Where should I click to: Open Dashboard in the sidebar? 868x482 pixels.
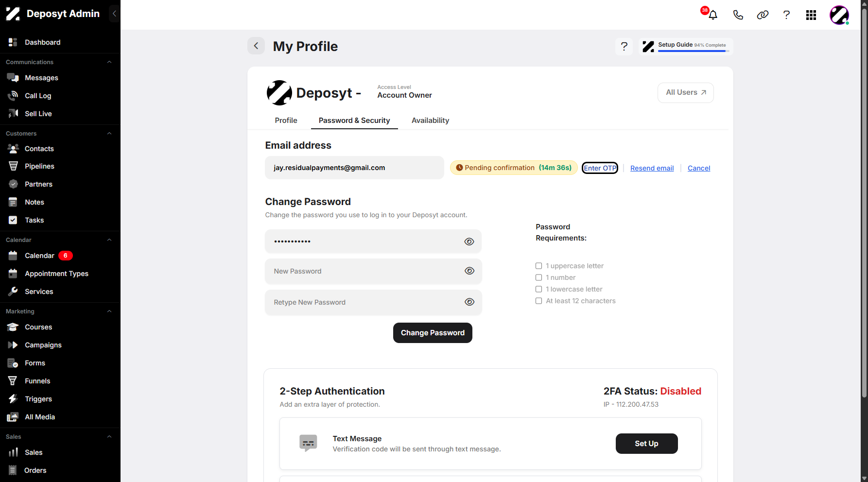(x=43, y=42)
